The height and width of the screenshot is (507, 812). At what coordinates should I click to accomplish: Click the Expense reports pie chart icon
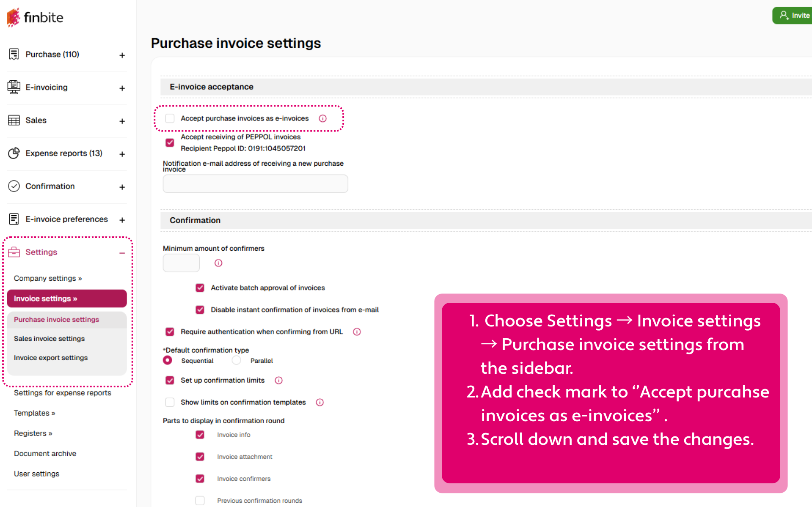click(x=14, y=153)
